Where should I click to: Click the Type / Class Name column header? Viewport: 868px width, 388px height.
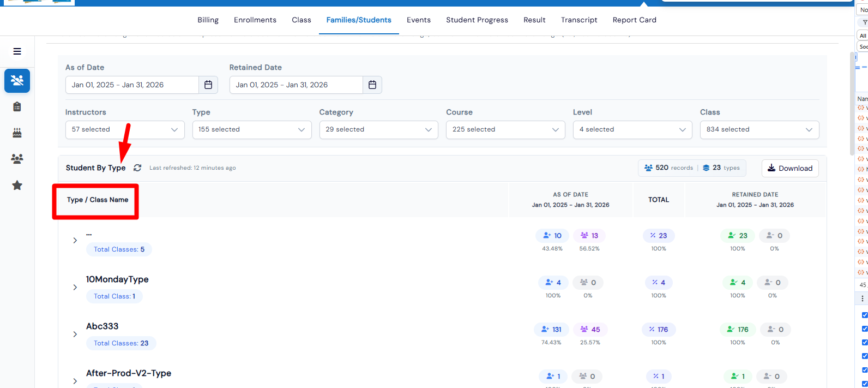98,200
